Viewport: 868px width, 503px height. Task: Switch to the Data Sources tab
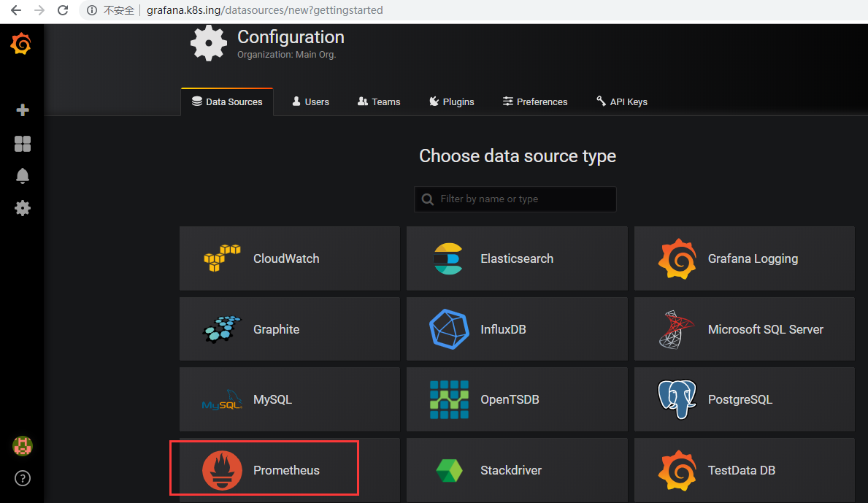pos(227,101)
